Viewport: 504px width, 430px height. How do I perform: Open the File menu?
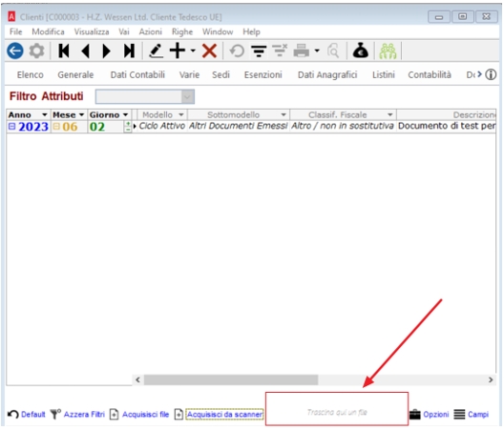[15, 31]
